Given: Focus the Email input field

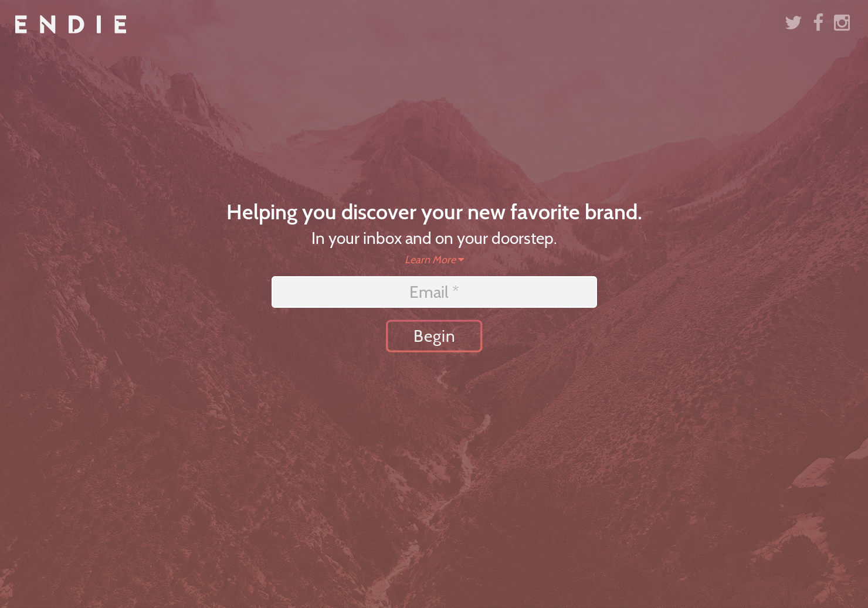Looking at the screenshot, I should tap(434, 292).
